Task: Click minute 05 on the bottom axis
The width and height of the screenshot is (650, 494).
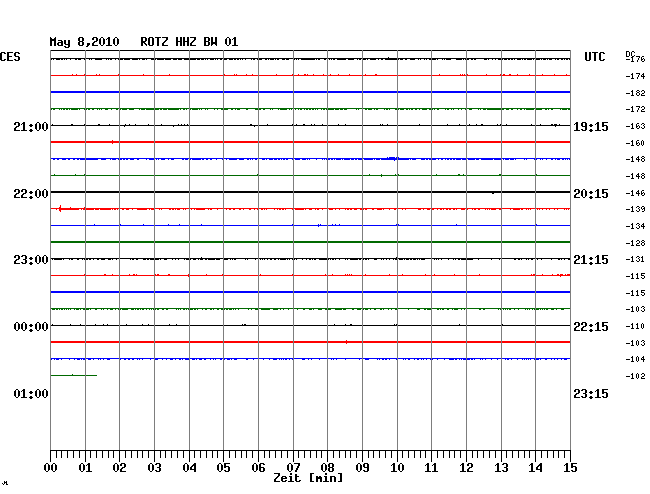Action: pyautogui.click(x=223, y=468)
